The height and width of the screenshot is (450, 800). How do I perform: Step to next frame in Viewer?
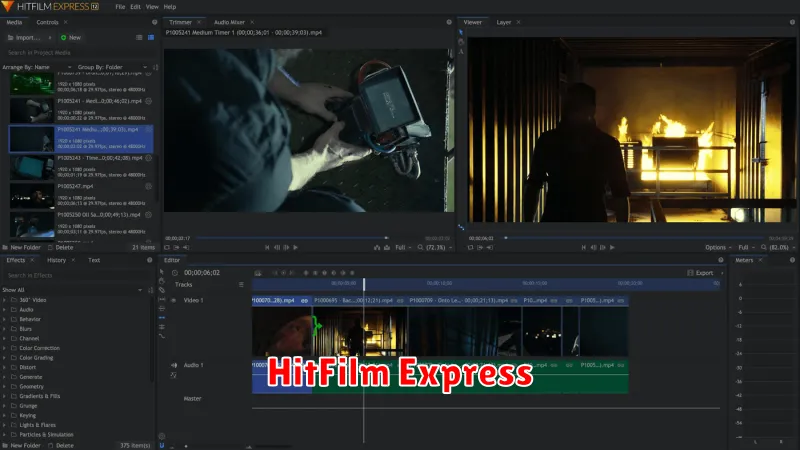coord(603,247)
